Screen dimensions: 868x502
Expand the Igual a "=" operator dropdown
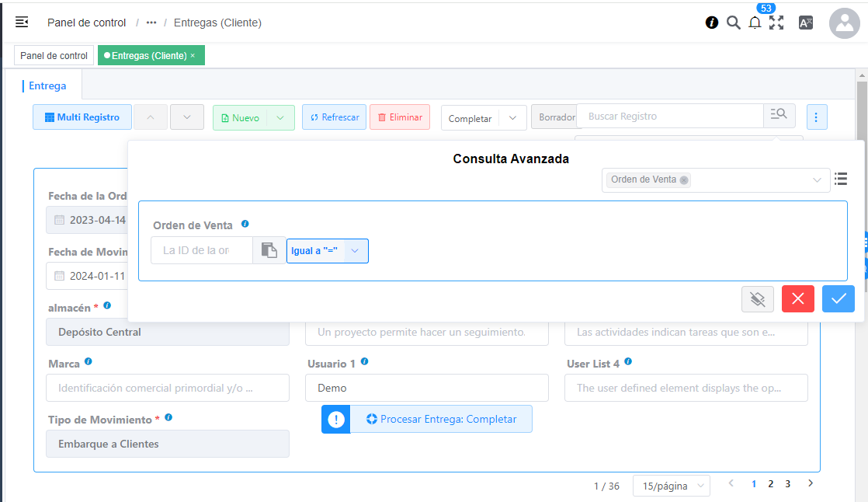[x=355, y=251]
